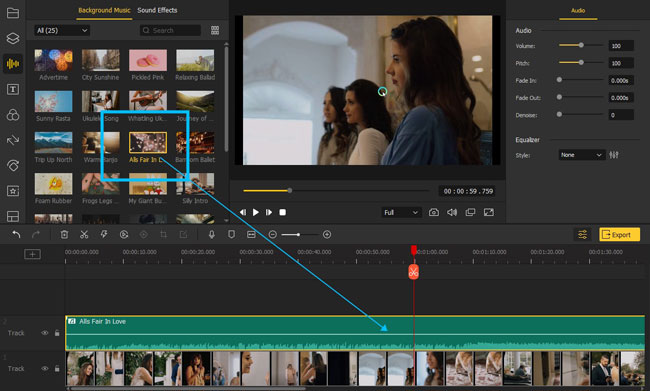The image size is (650, 391).
Task: Step to the next frame
Action: coord(269,212)
